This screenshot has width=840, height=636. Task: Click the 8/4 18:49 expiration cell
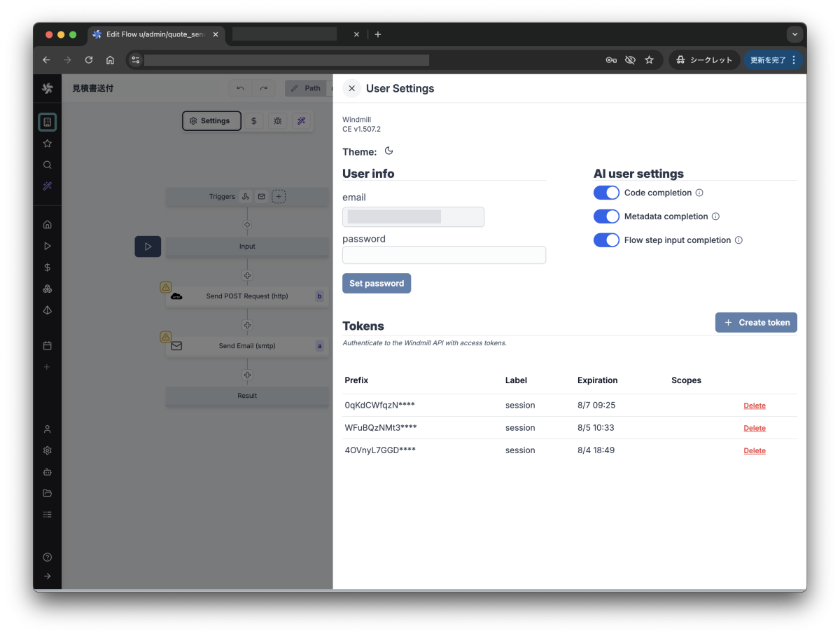pyautogui.click(x=596, y=450)
